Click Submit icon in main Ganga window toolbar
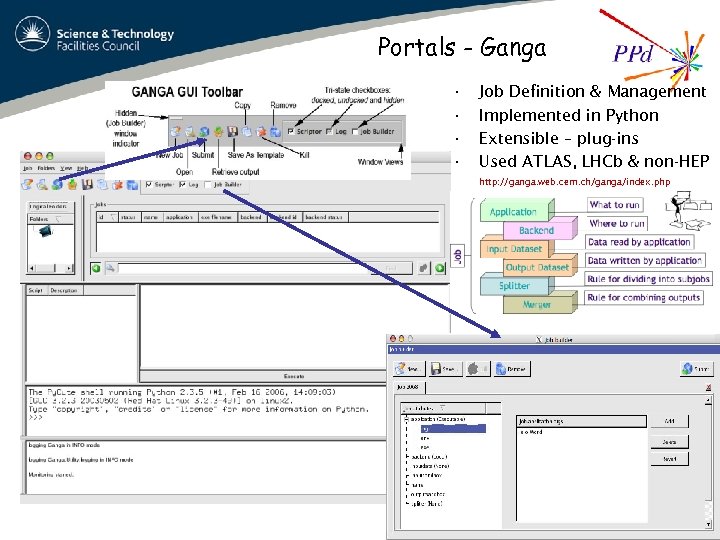The height and width of the screenshot is (540, 720). 57,185
